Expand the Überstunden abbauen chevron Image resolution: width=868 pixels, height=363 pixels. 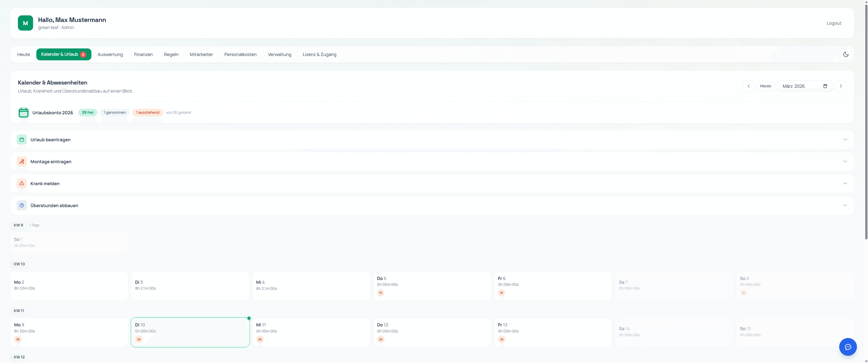(845, 205)
